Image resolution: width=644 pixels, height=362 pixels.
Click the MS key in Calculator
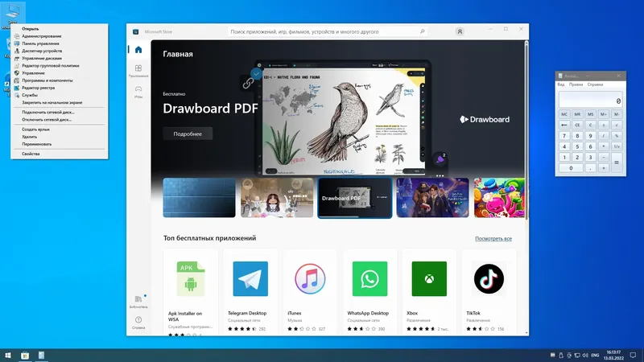[x=590, y=114]
